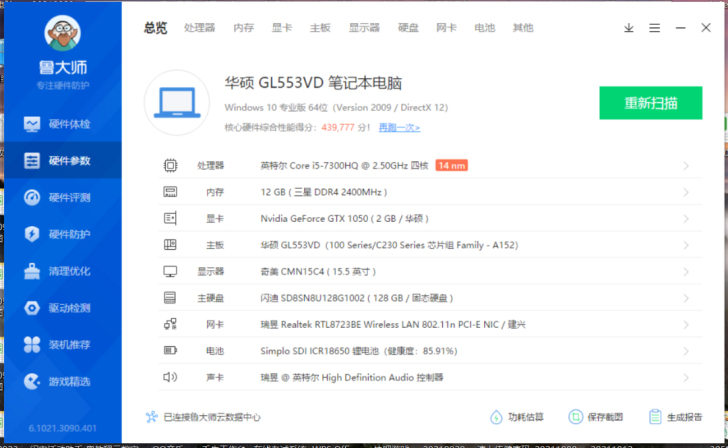Screen dimensions: 728x448
Task: Click the 鲁大师 avatar logo
Action: click(62, 33)
